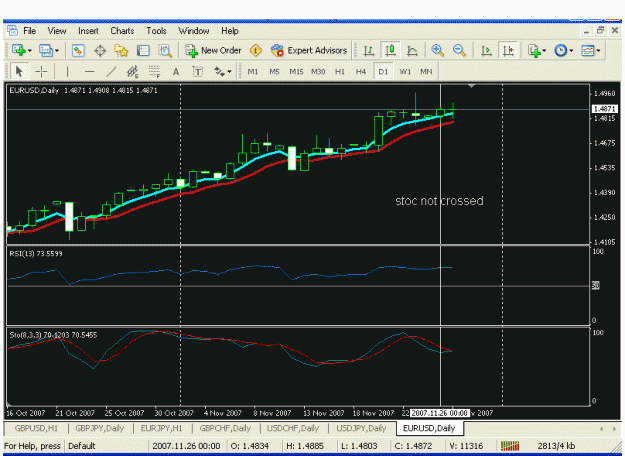
Task: Toggle Expert Advisors on or off
Action: point(309,51)
